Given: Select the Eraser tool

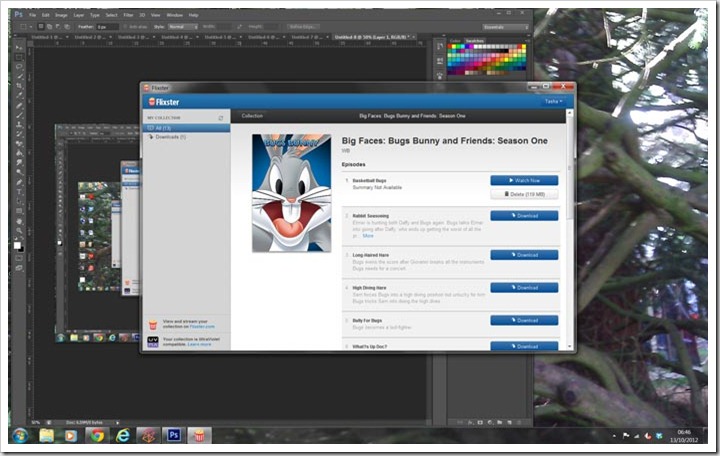Looking at the screenshot, I should (18, 144).
